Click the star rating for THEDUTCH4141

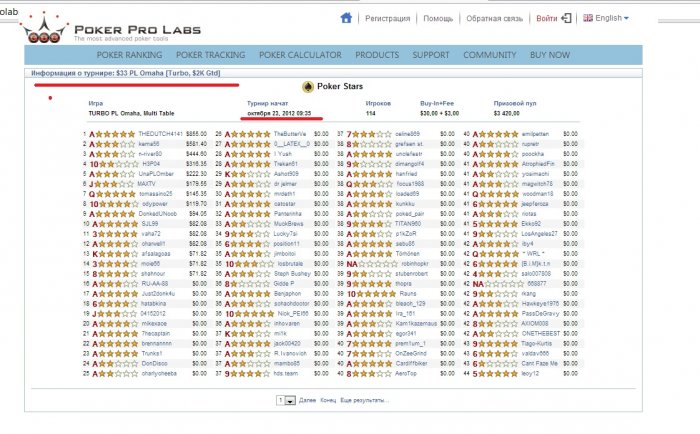[116, 134]
